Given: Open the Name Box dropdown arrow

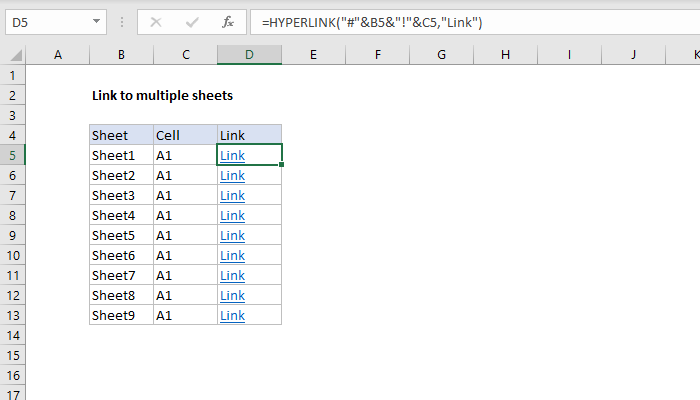Looking at the screenshot, I should point(95,21).
